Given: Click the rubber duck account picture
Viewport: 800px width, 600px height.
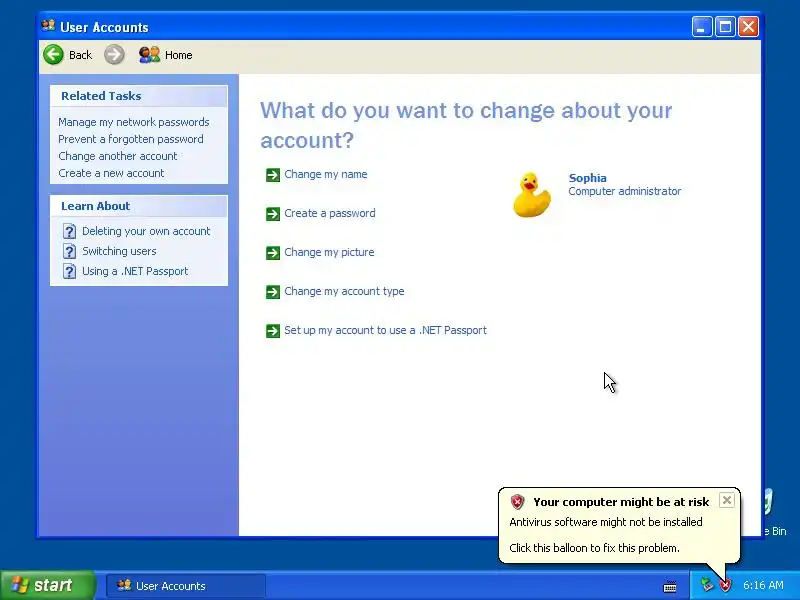Looking at the screenshot, I should (x=532, y=195).
